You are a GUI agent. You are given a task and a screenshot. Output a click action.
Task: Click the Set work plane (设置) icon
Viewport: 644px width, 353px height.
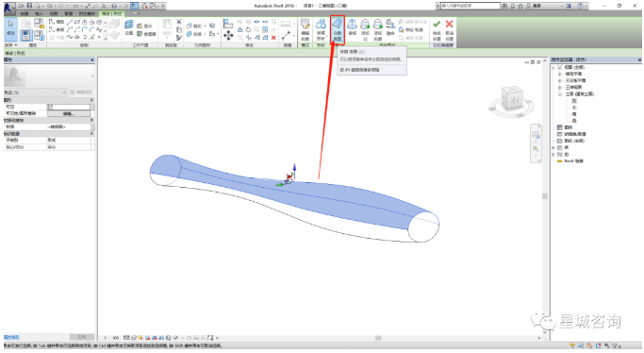coord(129,27)
